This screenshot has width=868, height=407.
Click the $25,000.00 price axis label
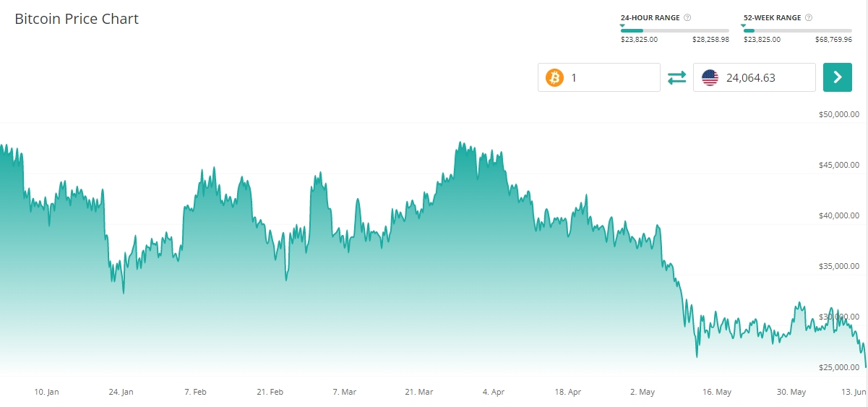tap(838, 367)
